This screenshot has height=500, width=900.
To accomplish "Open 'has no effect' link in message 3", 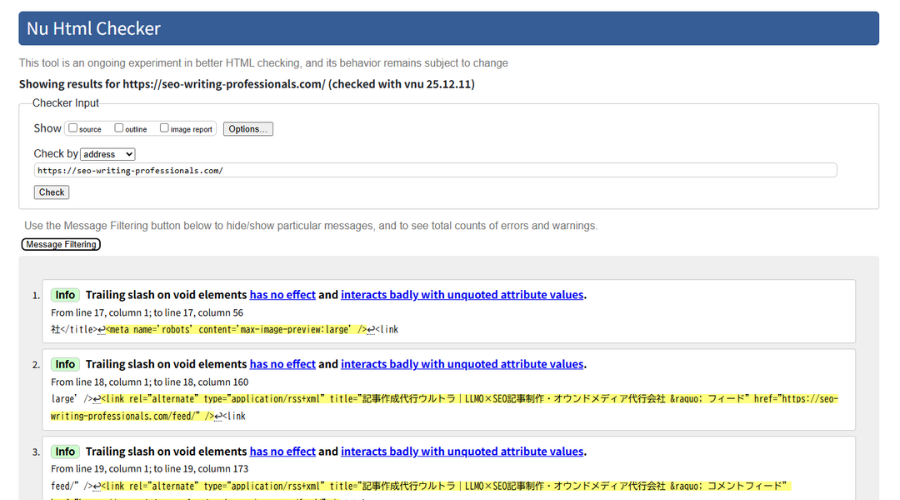I will [x=282, y=451].
